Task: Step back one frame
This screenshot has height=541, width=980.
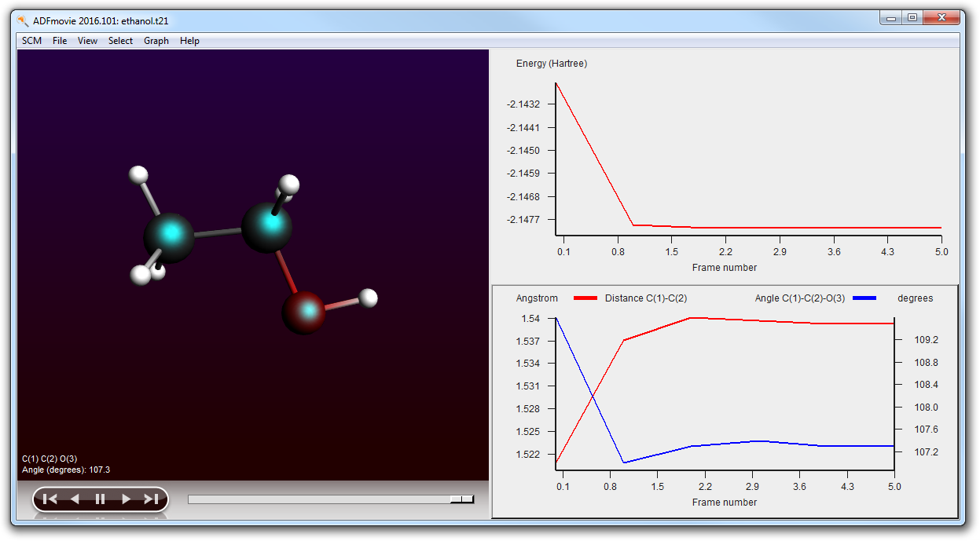Action: [75, 499]
